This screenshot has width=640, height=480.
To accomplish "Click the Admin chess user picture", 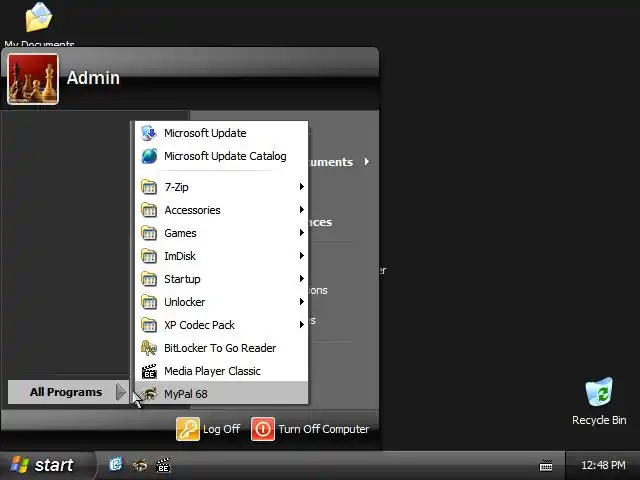I will click(33, 79).
